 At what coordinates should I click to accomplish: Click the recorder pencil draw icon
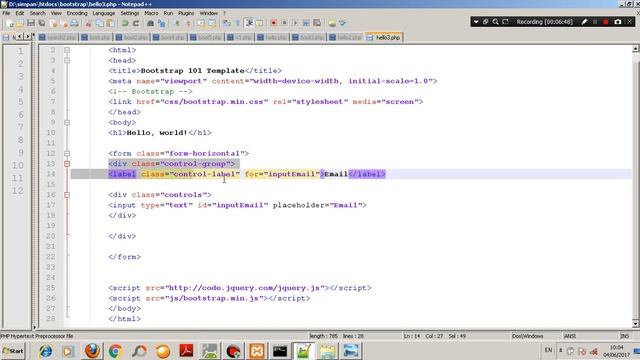pos(584,22)
